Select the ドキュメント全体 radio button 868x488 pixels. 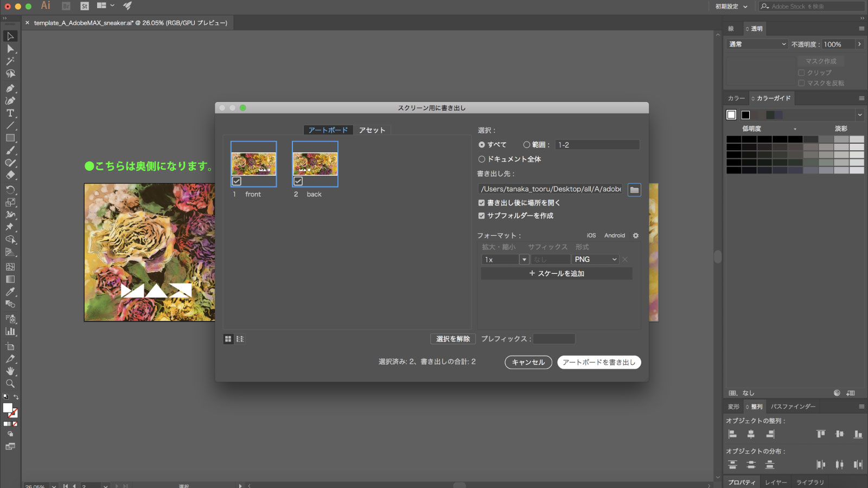tap(481, 159)
